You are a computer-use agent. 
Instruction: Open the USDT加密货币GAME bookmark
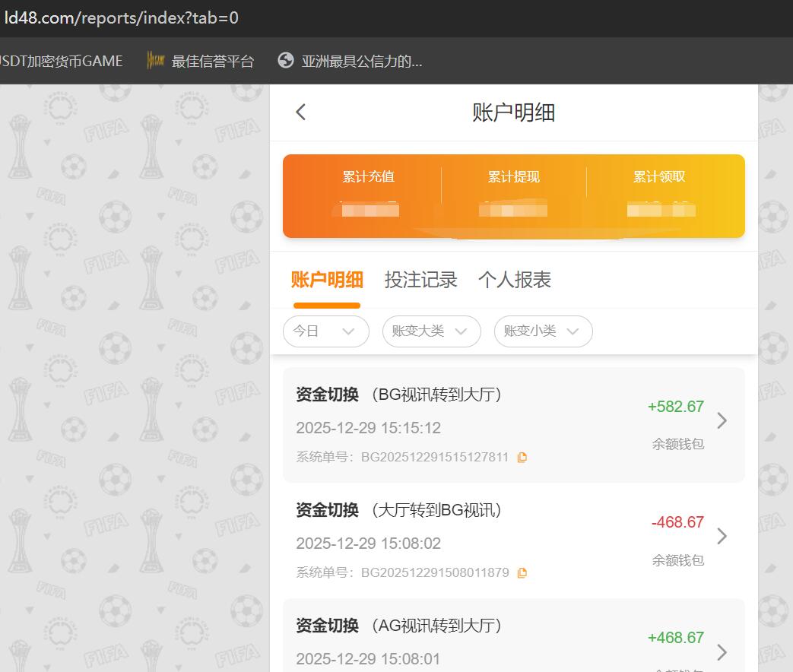[61, 61]
